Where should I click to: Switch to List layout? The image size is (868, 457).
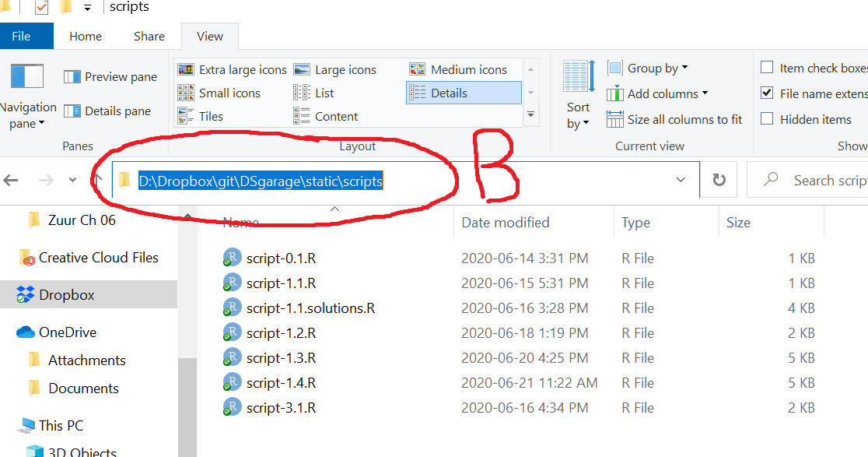tap(314, 93)
